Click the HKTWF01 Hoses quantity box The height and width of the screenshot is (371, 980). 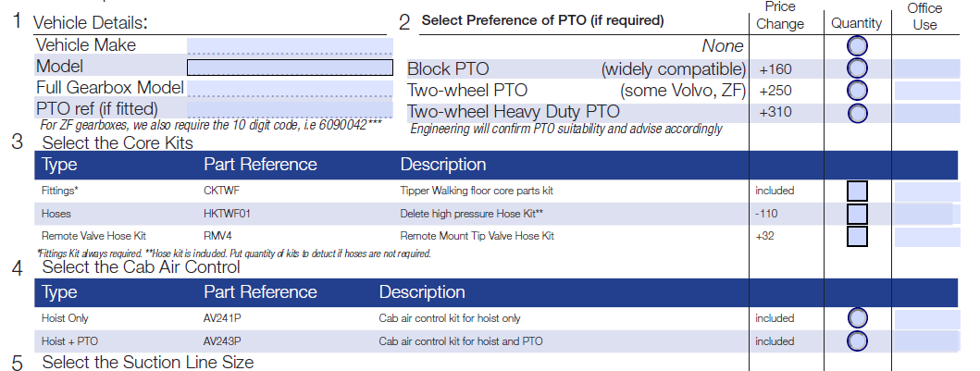pos(857,215)
